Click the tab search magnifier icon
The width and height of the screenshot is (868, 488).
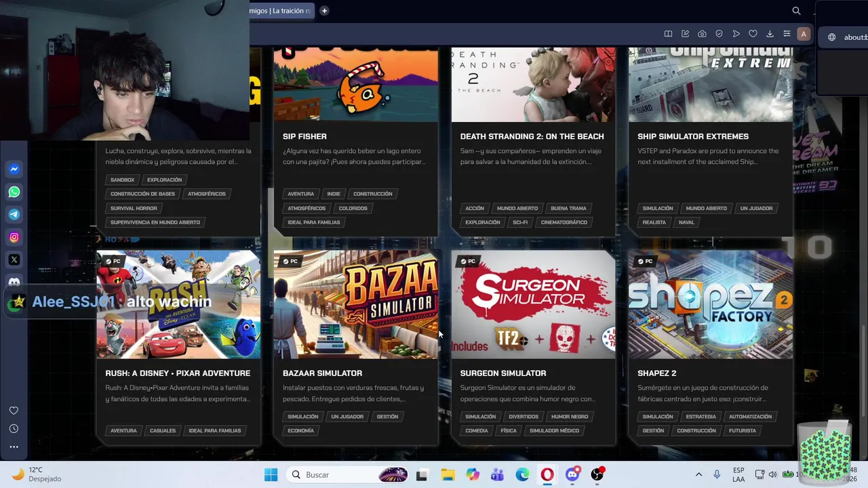coord(797,11)
